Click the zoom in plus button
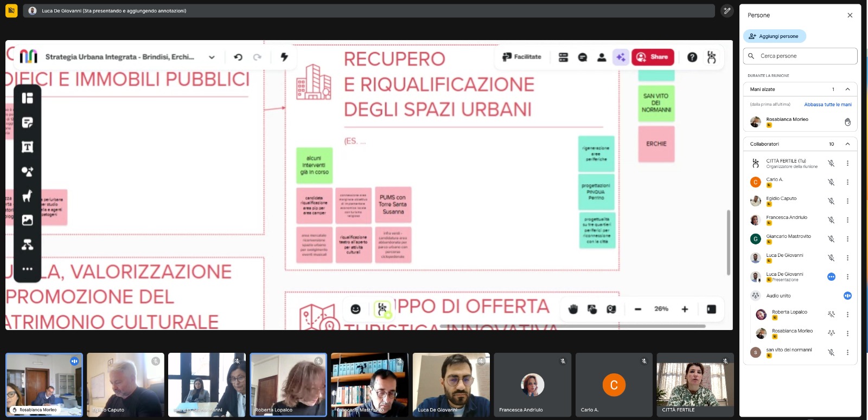This screenshot has height=420, width=868. click(x=685, y=309)
